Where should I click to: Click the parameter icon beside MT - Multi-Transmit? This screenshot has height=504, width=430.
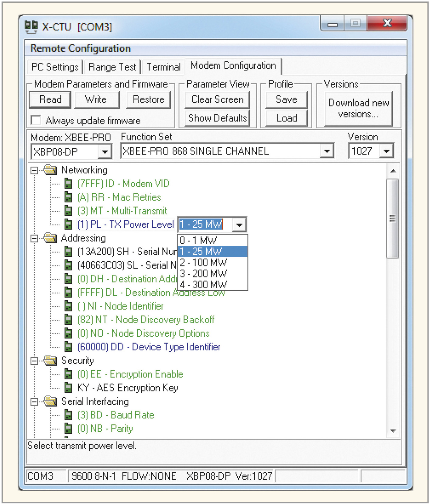click(x=69, y=211)
